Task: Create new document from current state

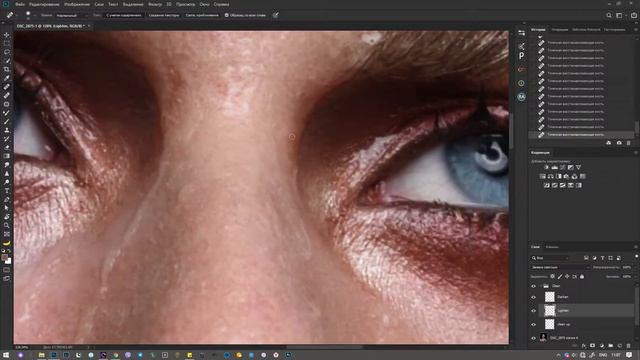Action: pos(609,143)
